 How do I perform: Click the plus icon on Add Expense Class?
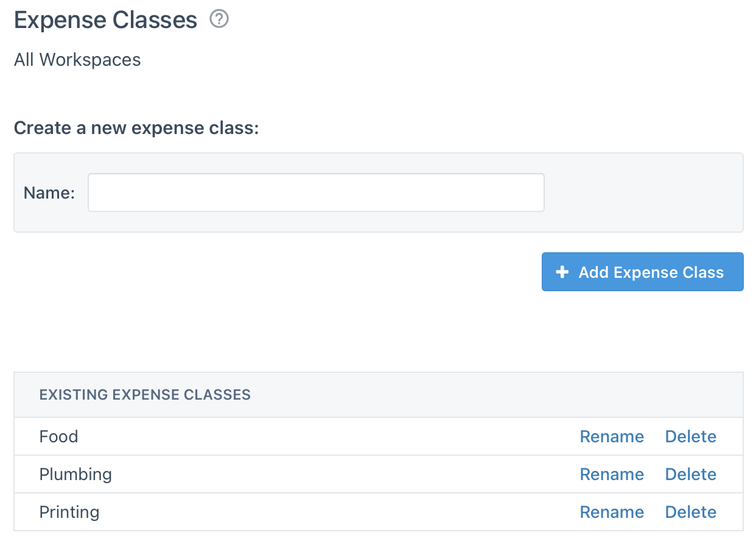(561, 272)
